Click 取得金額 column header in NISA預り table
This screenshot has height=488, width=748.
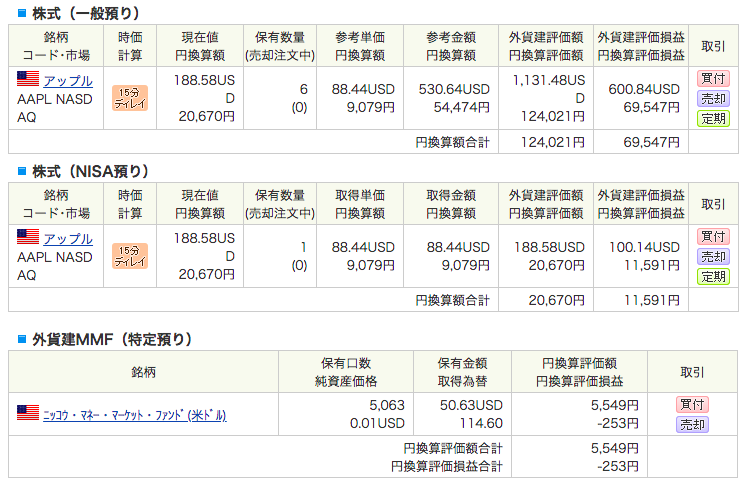(451, 204)
